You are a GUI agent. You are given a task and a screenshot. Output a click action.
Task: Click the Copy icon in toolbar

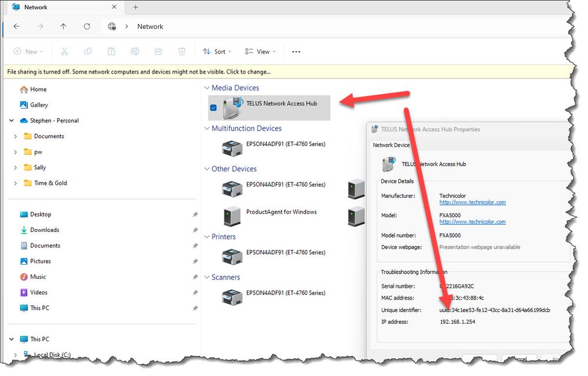[88, 52]
